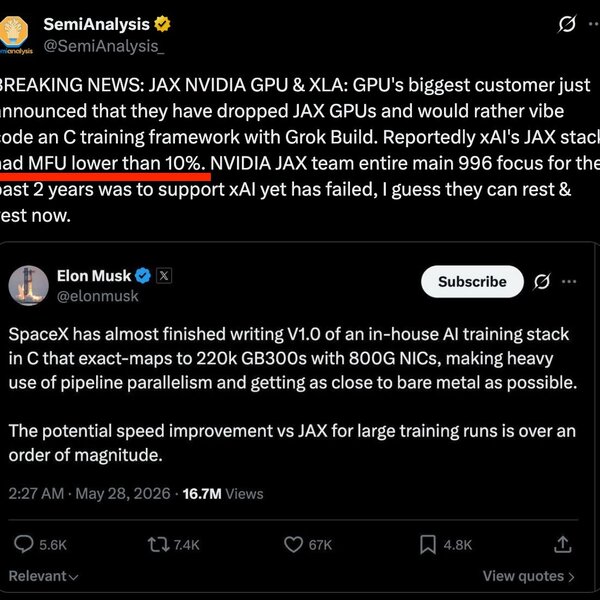The height and width of the screenshot is (600, 600).
Task: Share the post via upload icon
Action: click(562, 544)
